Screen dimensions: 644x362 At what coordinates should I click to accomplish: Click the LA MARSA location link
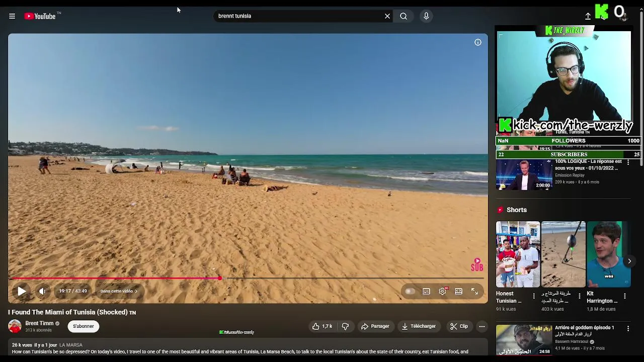point(71,345)
